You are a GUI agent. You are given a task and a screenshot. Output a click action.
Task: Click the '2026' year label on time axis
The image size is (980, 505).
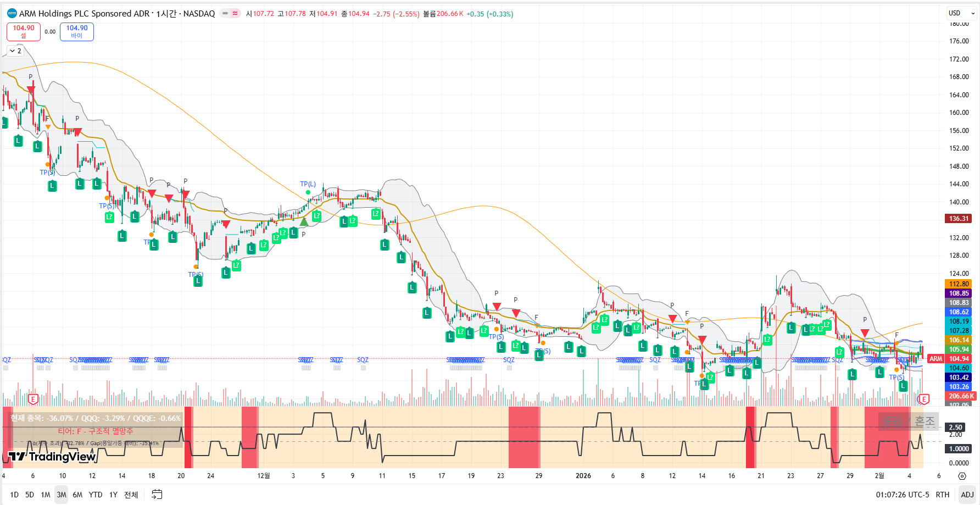(x=583, y=476)
